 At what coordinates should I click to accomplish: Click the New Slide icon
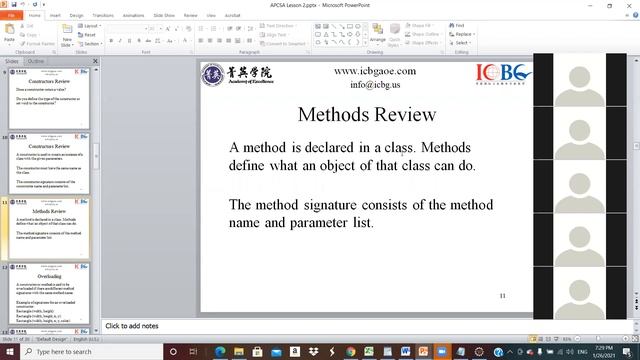tap(67, 29)
